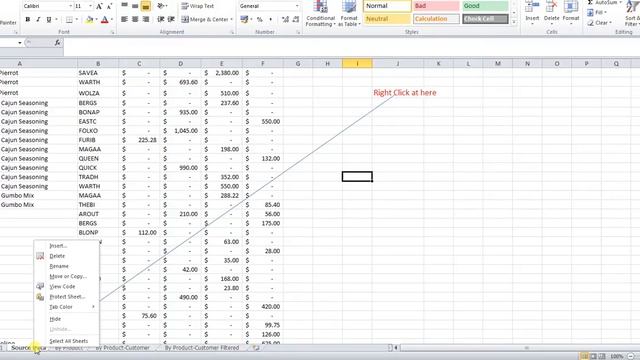This screenshot has width=640, height=360.
Task: Choose Select All Sheets
Action: coord(67,341)
